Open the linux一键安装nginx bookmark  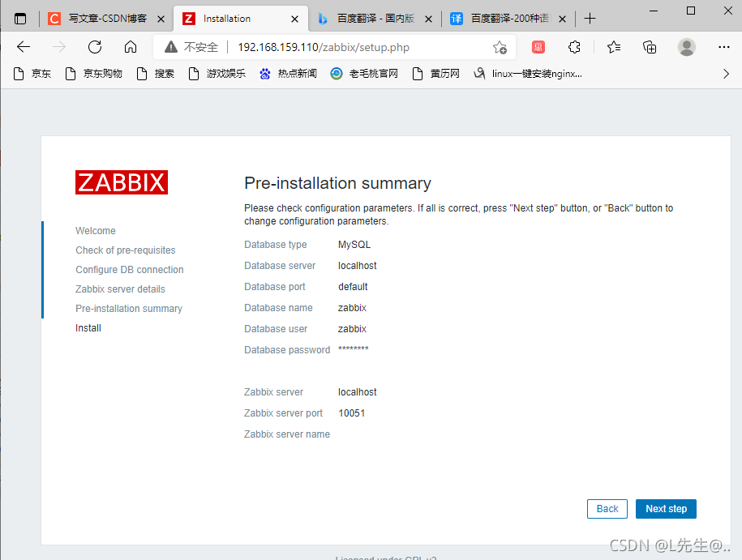528,74
